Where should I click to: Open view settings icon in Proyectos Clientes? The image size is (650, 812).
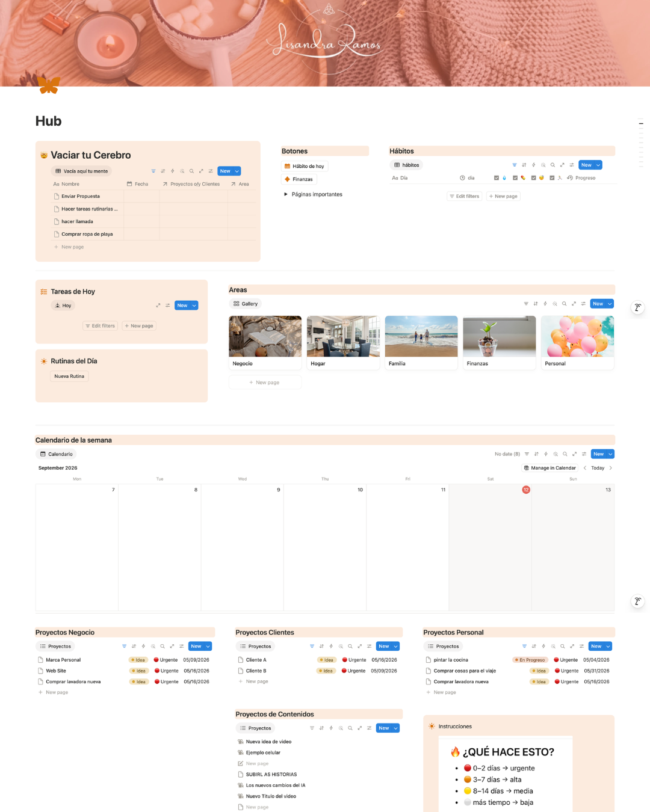coord(370,647)
